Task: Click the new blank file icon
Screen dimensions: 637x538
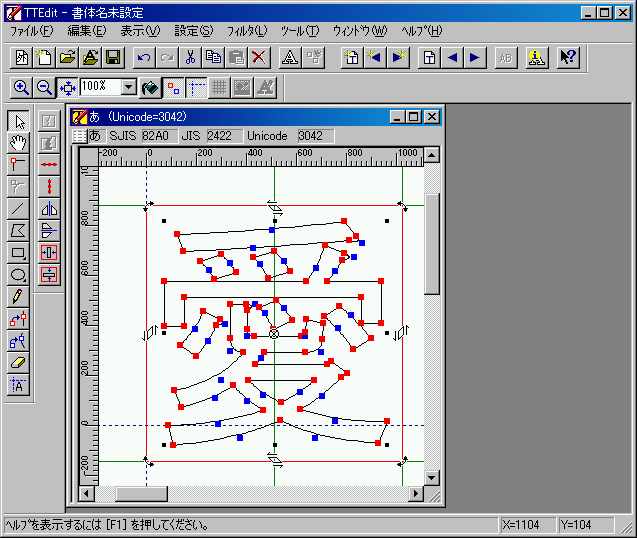Action: tap(44, 57)
